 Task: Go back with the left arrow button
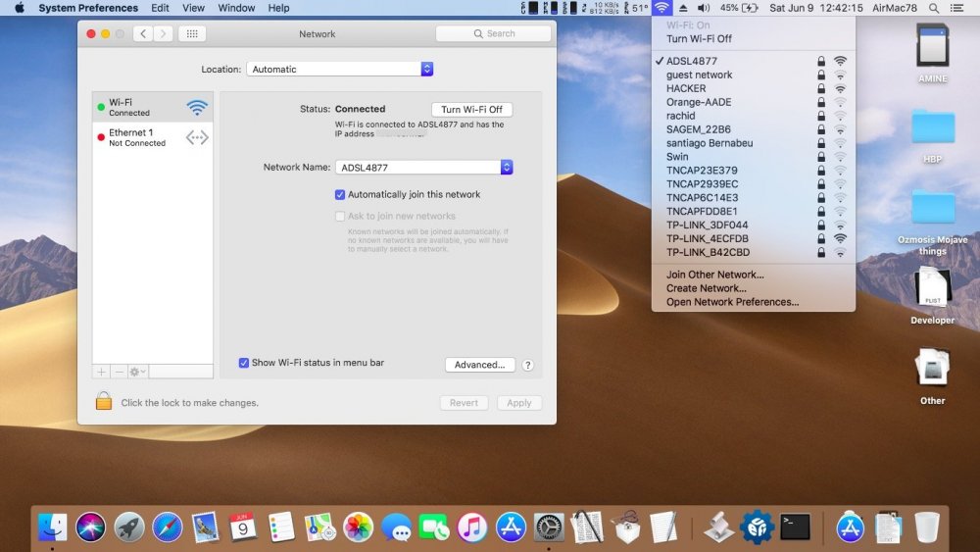click(143, 33)
